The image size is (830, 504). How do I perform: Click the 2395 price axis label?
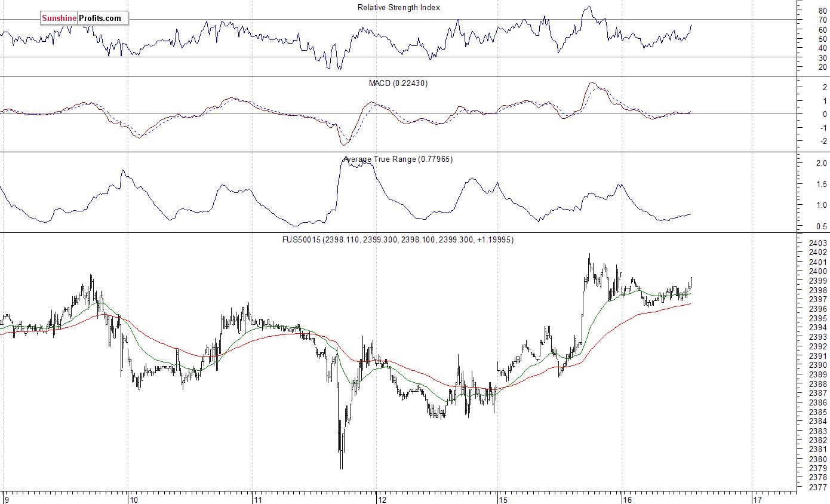coord(819,318)
